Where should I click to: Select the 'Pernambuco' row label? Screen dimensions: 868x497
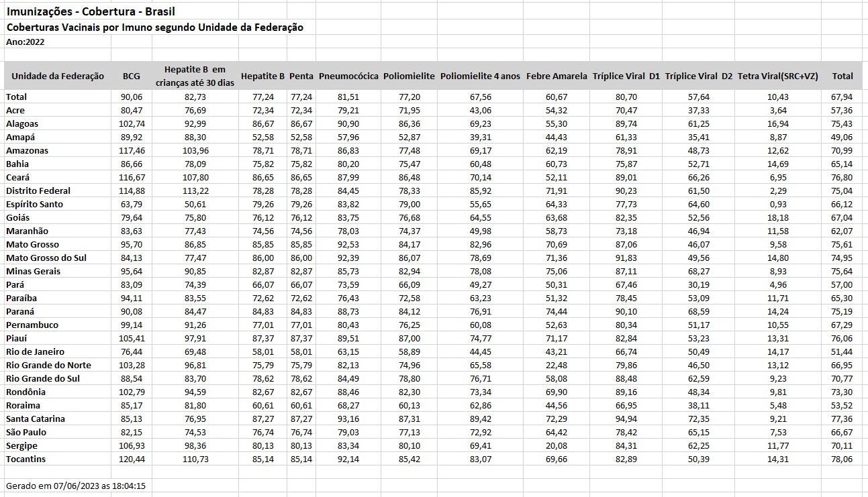(x=32, y=325)
